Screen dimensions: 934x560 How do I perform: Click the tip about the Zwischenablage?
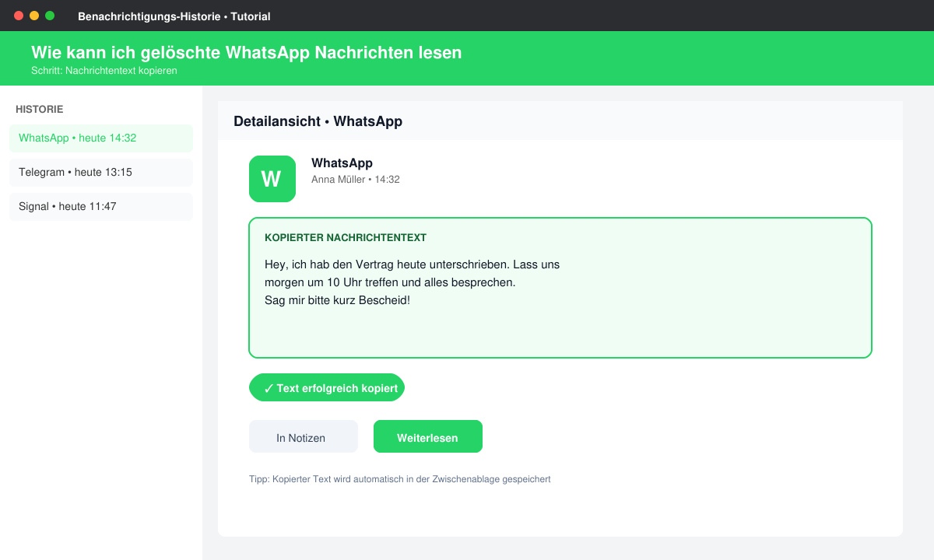click(x=400, y=479)
